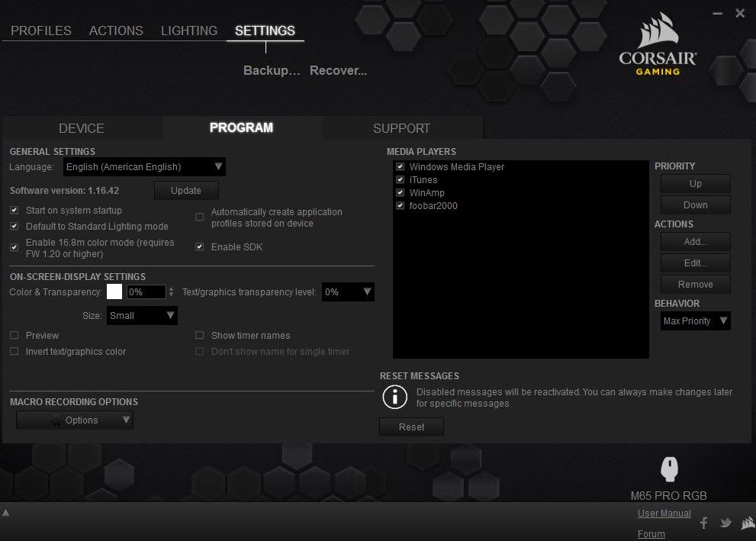Click the white OSD color swatch
The image size is (756, 541).
click(114, 291)
